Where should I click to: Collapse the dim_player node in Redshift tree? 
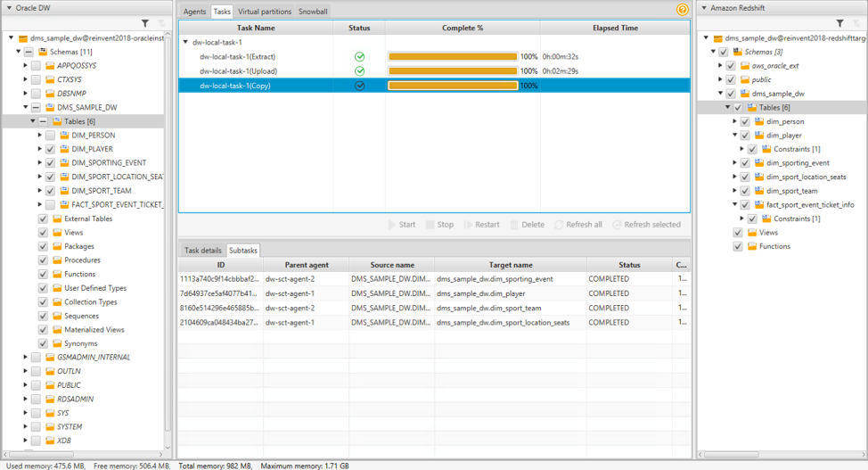pyautogui.click(x=734, y=136)
